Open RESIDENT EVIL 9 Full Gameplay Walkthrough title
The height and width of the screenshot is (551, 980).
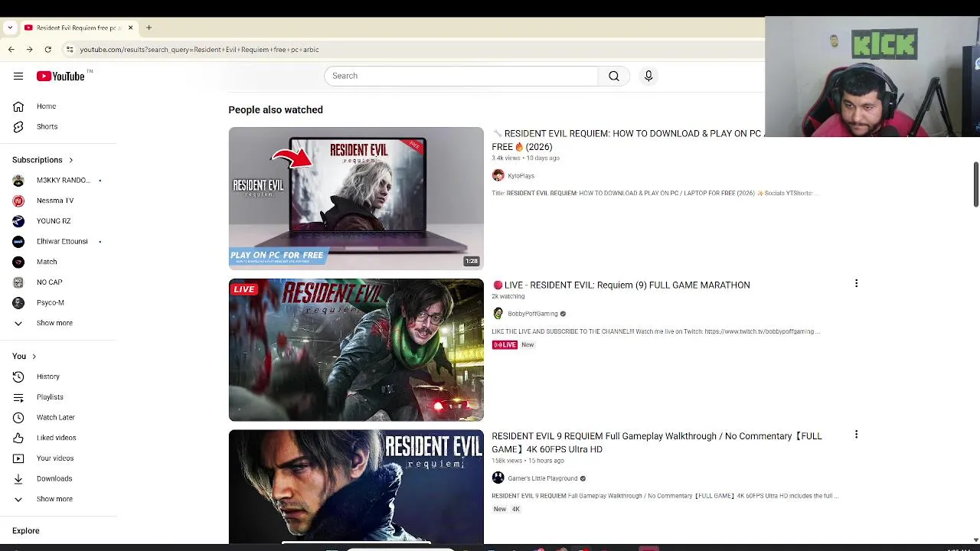tap(657, 442)
